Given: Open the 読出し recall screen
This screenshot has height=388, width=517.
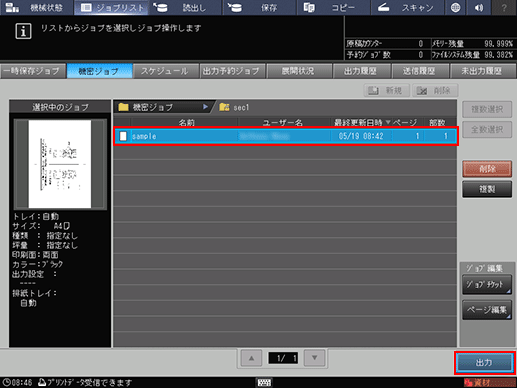Looking at the screenshot, I should click(x=185, y=7).
